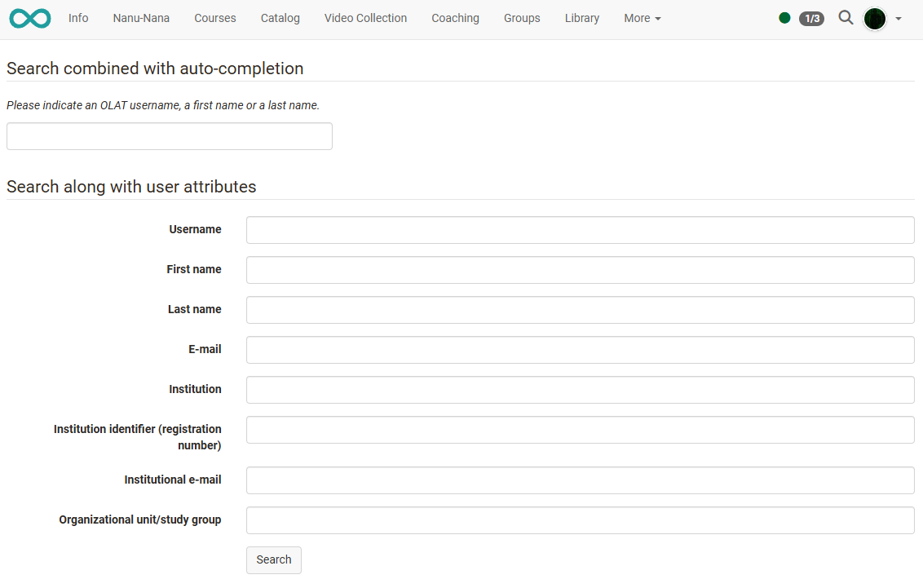Switch to the Coaching tab
923x588 pixels.
coord(455,18)
